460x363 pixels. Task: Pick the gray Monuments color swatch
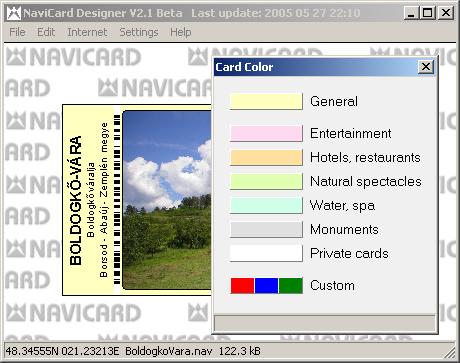266,229
